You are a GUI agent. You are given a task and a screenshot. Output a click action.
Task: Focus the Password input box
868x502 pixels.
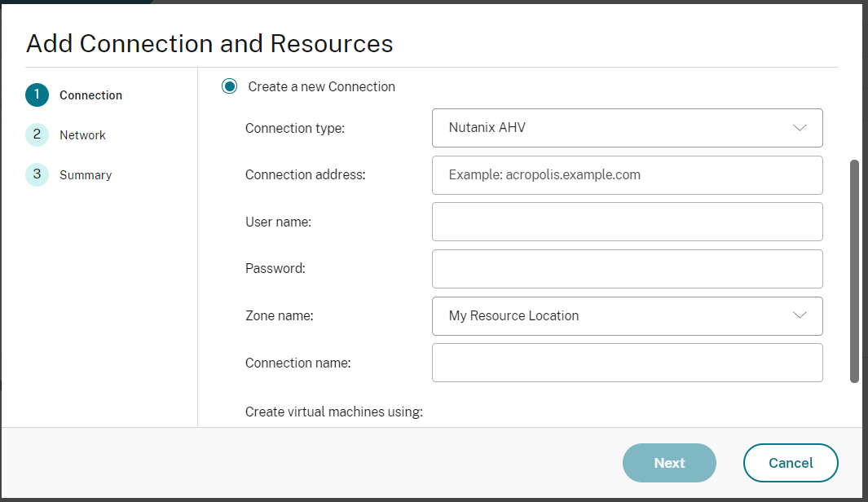pyautogui.click(x=627, y=269)
